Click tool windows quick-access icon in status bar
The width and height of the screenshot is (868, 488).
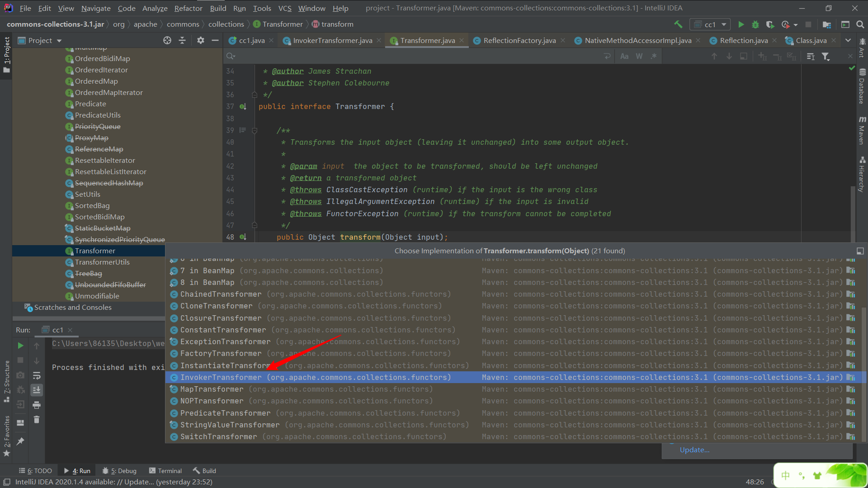[x=7, y=482]
